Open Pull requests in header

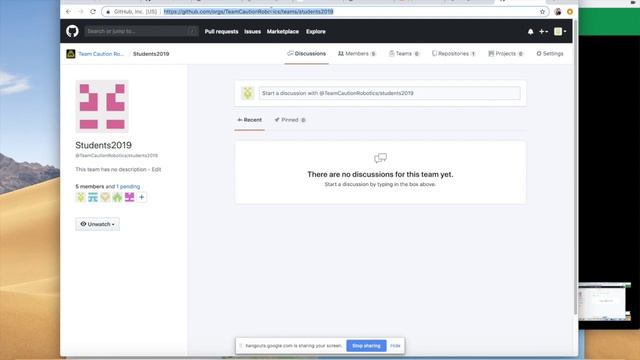221,31
